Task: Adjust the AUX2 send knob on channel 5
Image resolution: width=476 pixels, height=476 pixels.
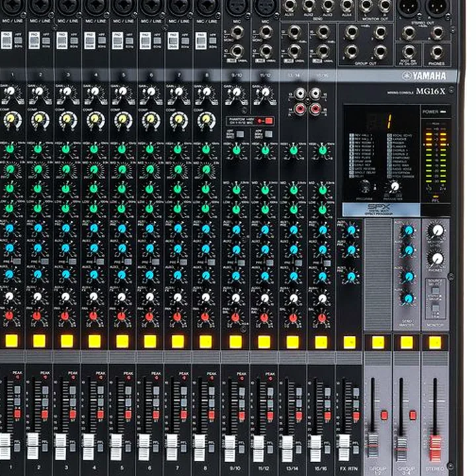Action: [x=122, y=248]
